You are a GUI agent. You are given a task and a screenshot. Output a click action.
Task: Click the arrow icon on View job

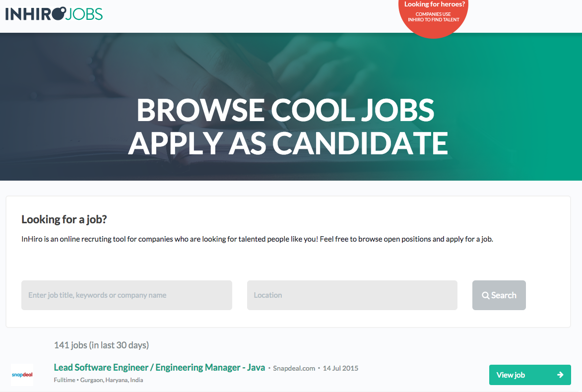point(560,375)
